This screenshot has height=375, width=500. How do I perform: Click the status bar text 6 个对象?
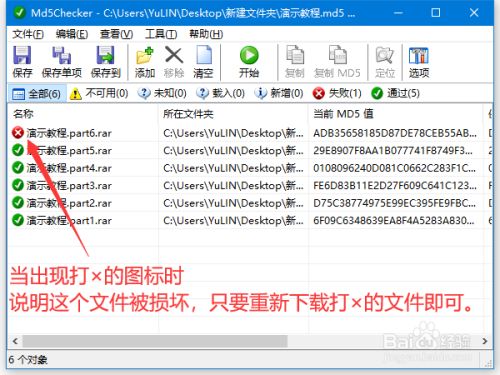(x=28, y=360)
